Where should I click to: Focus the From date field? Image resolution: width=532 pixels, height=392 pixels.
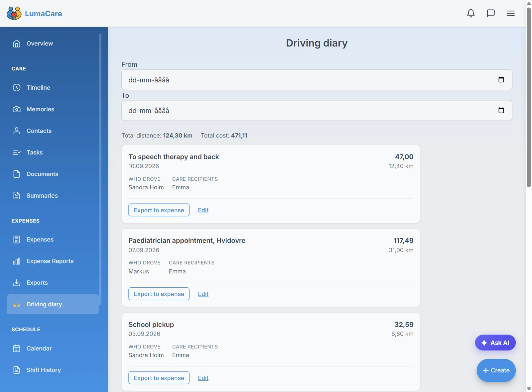317,80
